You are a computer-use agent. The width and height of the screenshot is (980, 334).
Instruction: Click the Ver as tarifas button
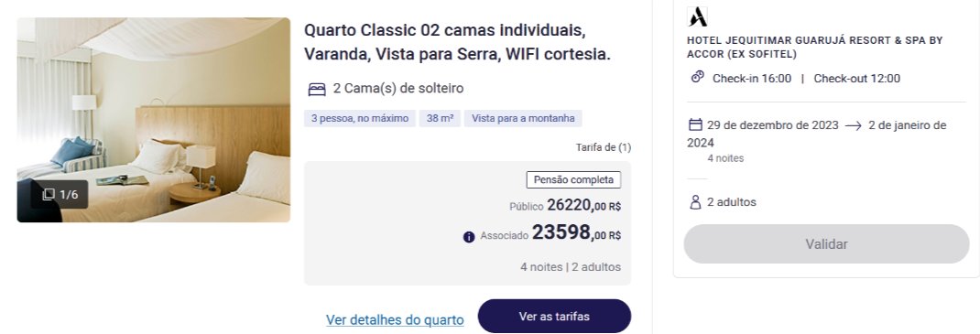click(554, 316)
